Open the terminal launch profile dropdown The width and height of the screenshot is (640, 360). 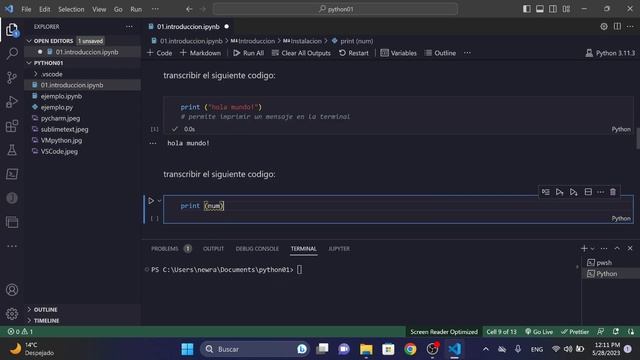click(592, 249)
